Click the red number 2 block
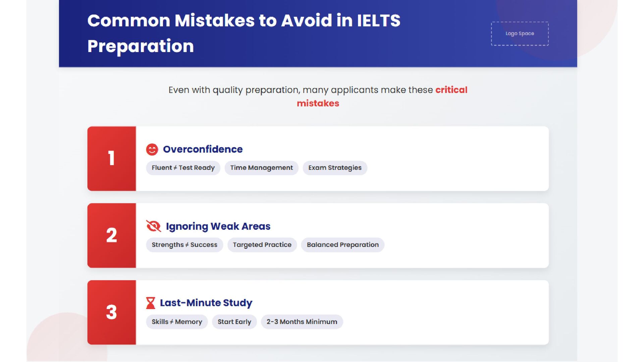644x362 pixels. coord(112,235)
